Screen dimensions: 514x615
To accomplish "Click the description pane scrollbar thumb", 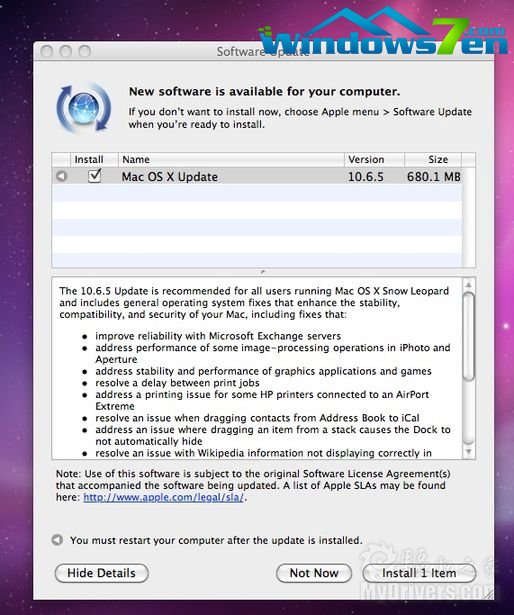I will click(x=468, y=336).
